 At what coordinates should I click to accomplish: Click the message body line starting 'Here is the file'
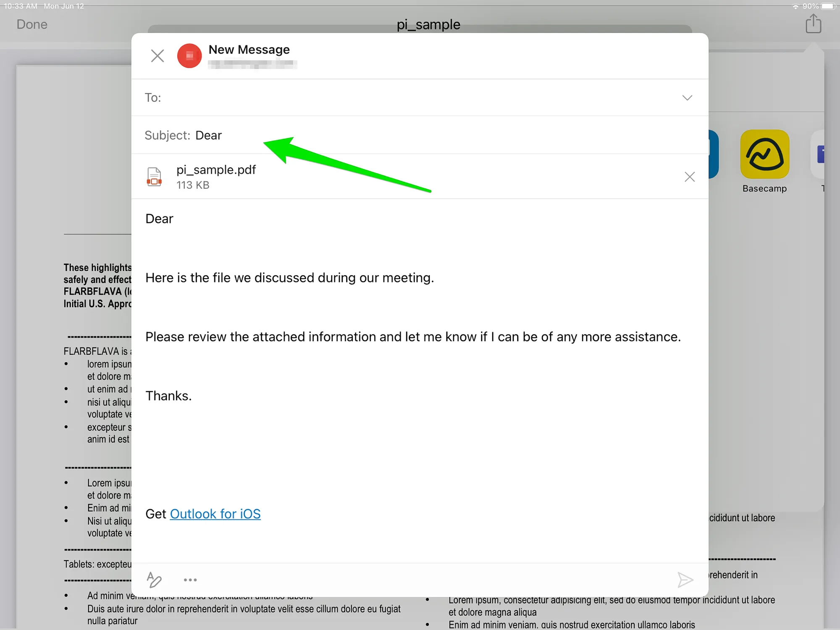click(x=290, y=278)
